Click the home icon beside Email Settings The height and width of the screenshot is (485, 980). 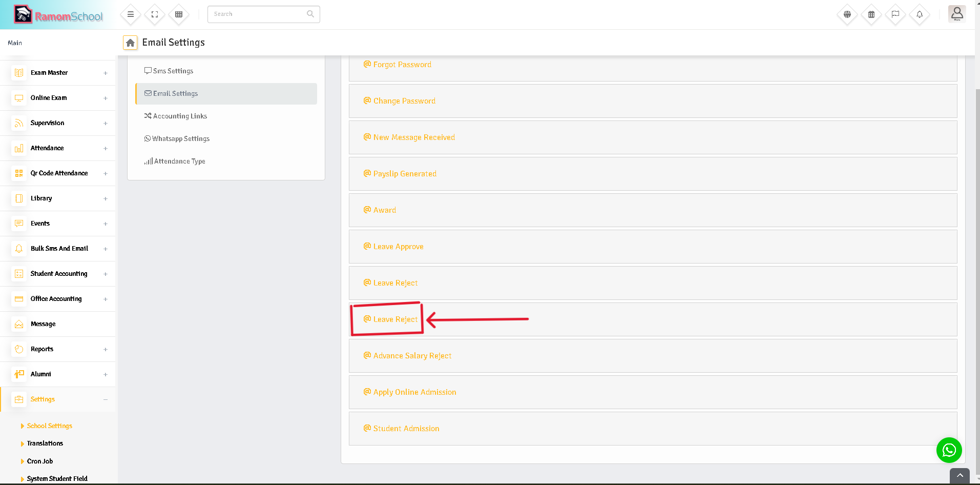pos(130,43)
